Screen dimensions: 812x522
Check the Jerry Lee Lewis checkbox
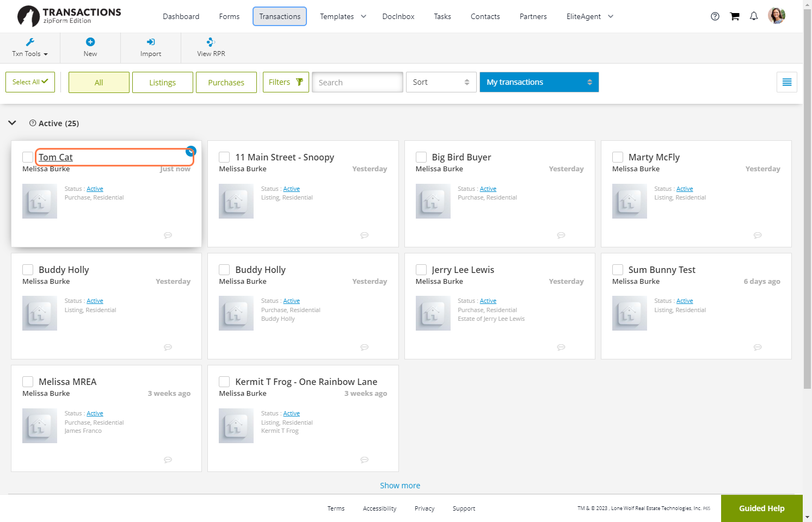click(421, 270)
